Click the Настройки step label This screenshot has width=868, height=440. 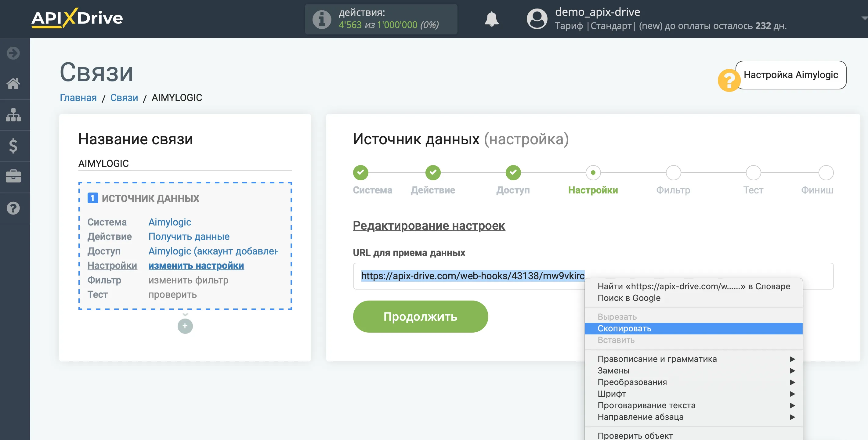(593, 190)
